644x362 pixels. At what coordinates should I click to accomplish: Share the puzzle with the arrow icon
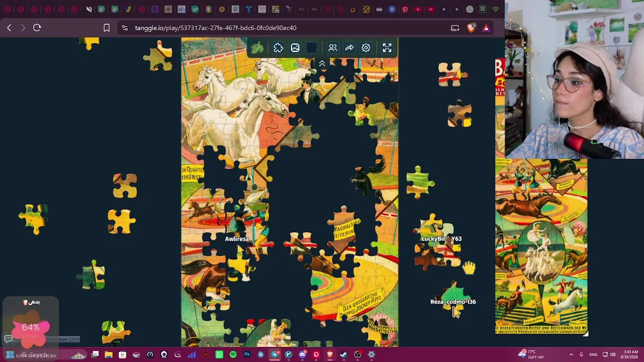tap(349, 48)
